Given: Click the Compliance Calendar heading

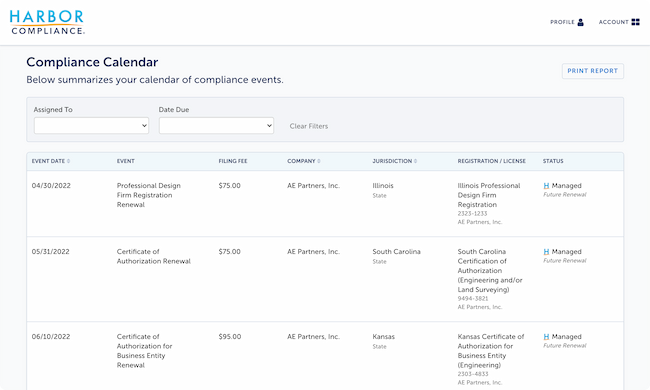Looking at the screenshot, I should (92, 62).
